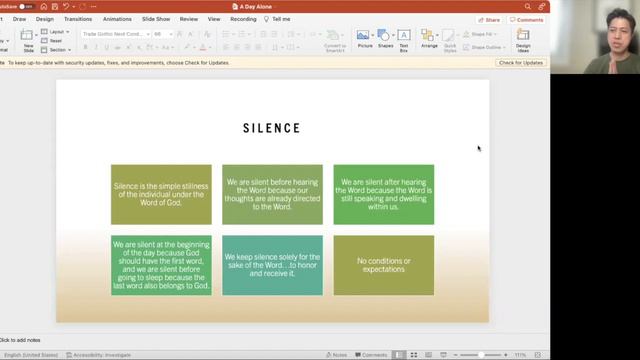Apply Bold formatting
This screenshot has width=640, height=360.
click(85, 47)
